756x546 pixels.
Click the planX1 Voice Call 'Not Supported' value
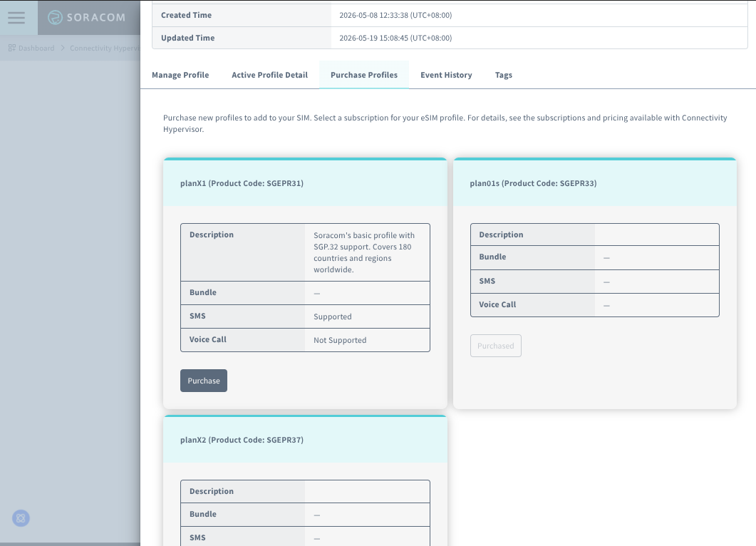[x=340, y=340]
